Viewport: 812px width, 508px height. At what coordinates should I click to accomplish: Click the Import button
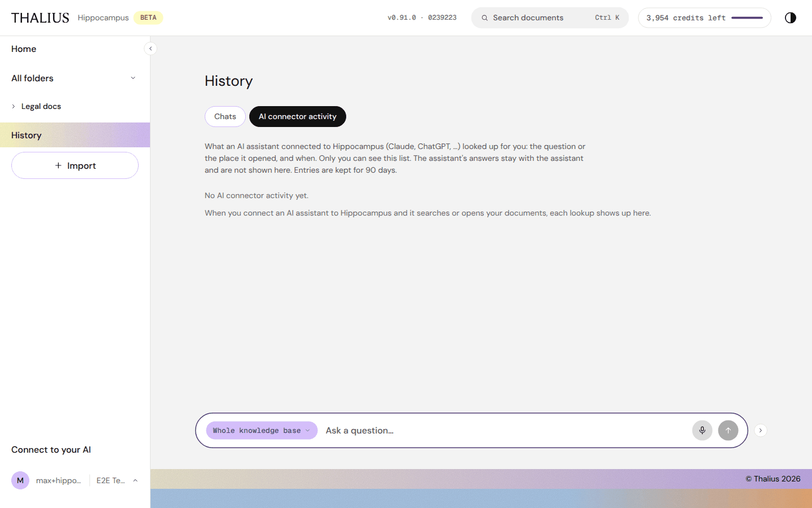(x=75, y=165)
